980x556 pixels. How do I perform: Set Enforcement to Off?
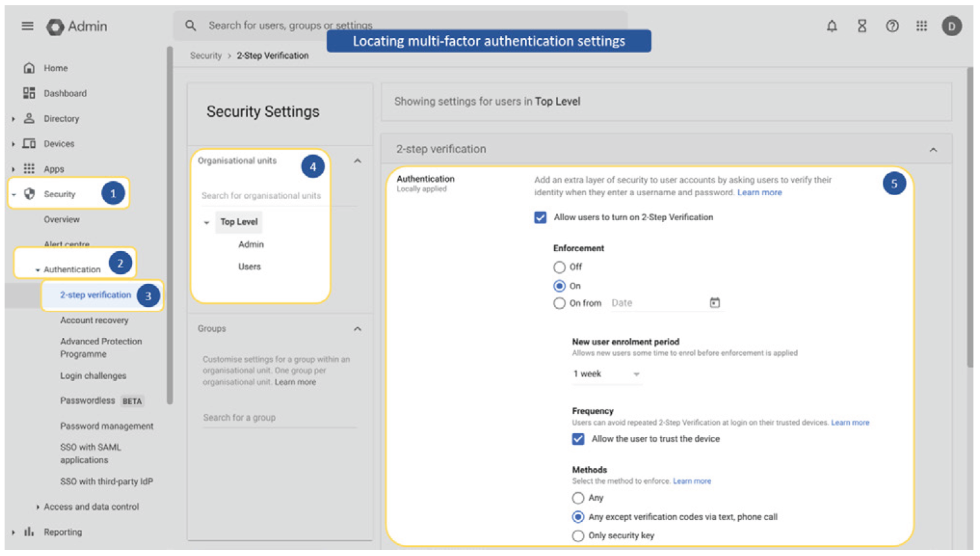(x=559, y=267)
